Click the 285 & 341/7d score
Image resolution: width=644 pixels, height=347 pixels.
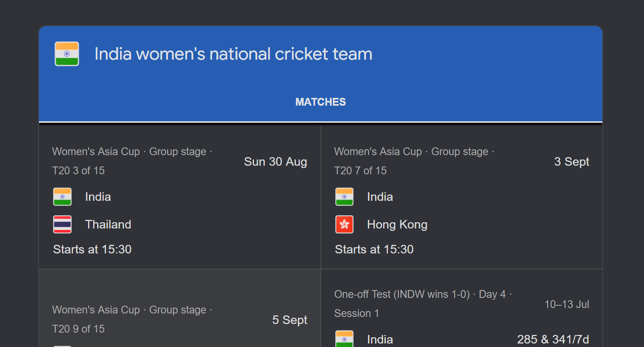click(x=553, y=339)
